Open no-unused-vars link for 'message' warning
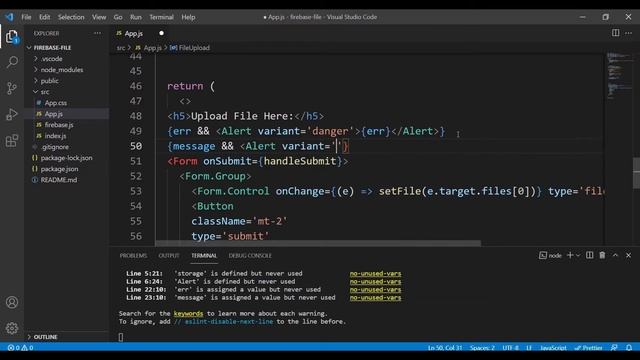 [375, 298]
